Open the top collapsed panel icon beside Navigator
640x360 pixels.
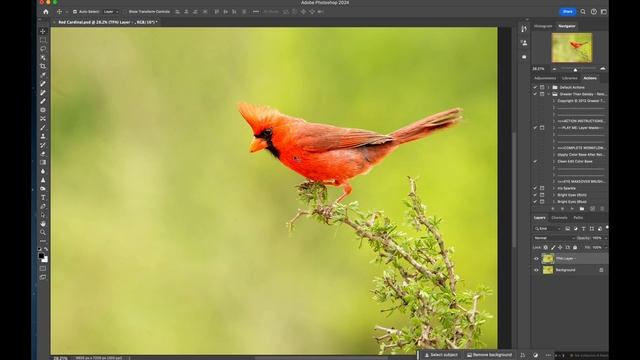[524, 29]
